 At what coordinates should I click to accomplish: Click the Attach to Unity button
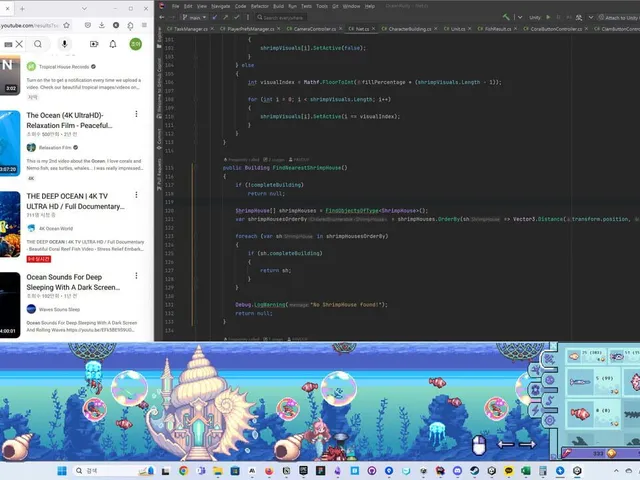tap(618, 18)
